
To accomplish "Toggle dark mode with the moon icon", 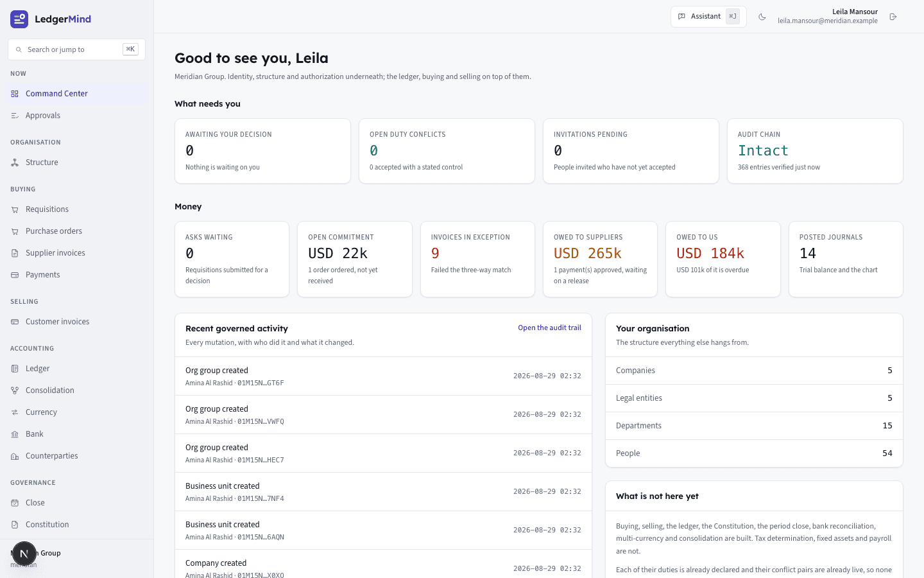I will click(762, 17).
